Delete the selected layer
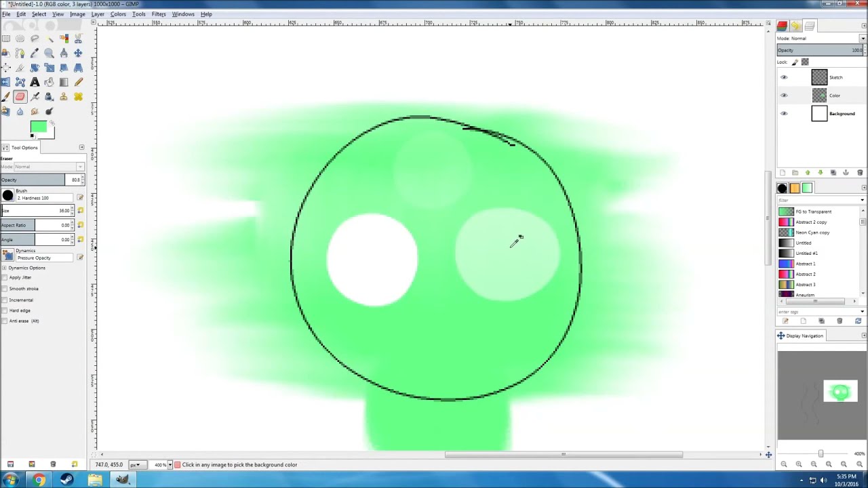 point(860,173)
